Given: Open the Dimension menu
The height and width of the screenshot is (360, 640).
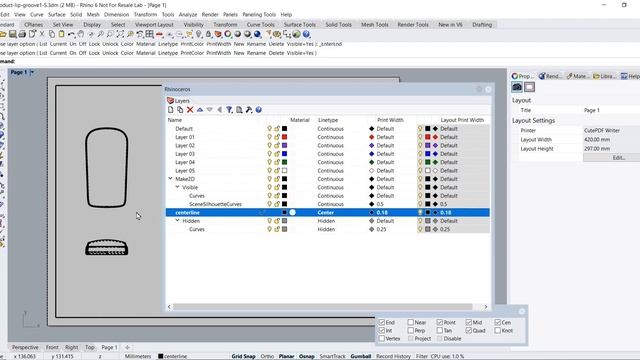Looking at the screenshot, I should point(116,14).
